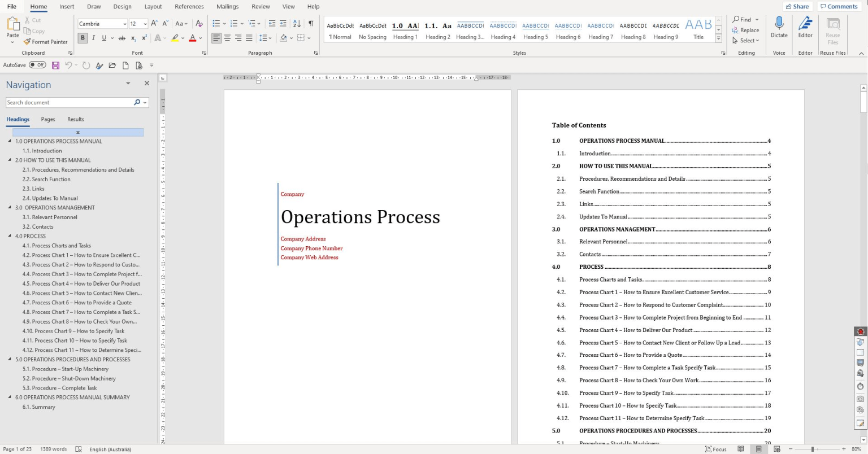Sort the selected text

click(x=297, y=24)
